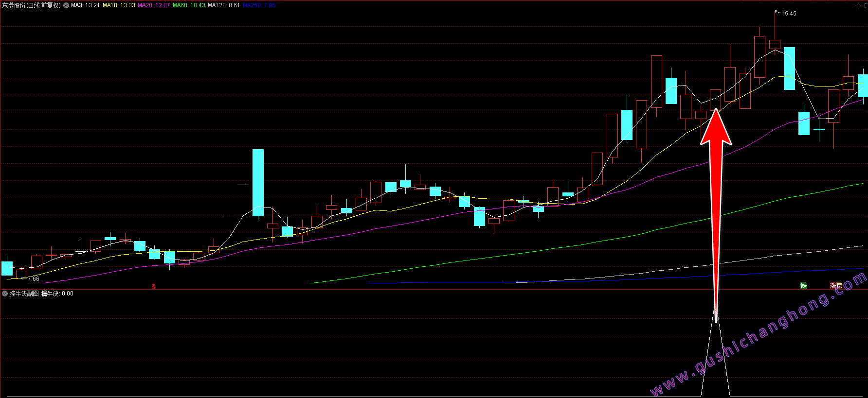Open dropdown arrow next to 东港股份 title
Screen dimensions: 868x398
tap(66, 5)
